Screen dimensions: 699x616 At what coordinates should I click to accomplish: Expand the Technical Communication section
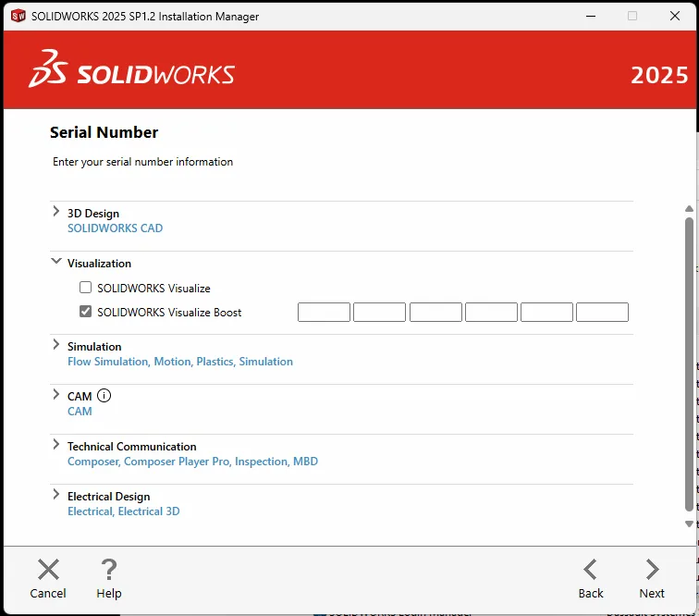[55, 444]
